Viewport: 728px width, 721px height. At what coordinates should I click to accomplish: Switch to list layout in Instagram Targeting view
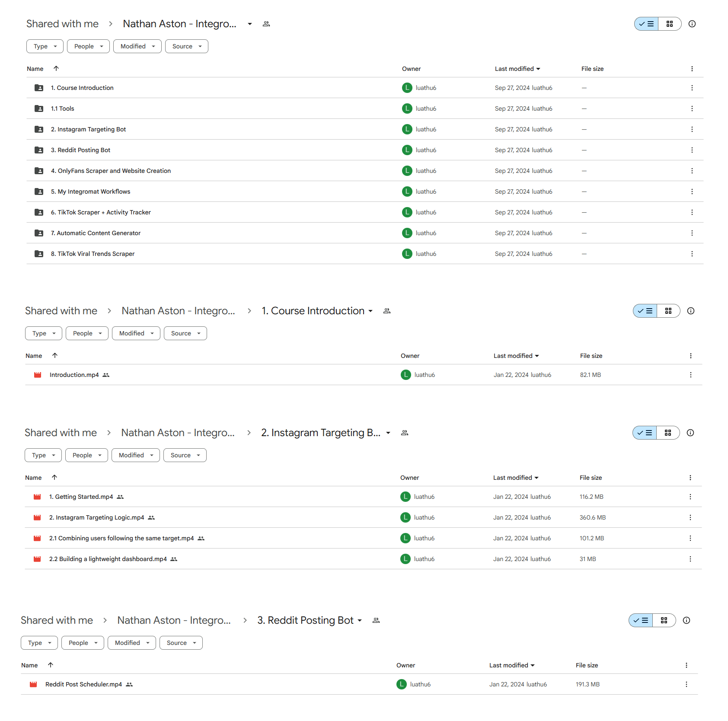coord(645,433)
